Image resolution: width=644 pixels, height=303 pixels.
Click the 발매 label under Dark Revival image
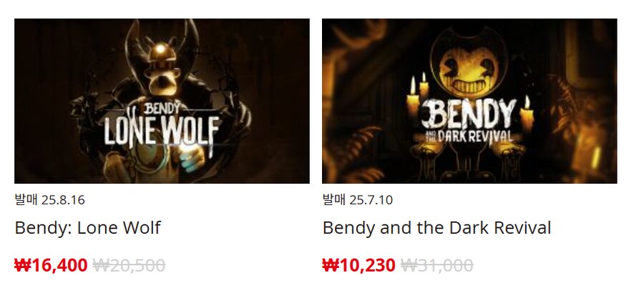tap(334, 200)
